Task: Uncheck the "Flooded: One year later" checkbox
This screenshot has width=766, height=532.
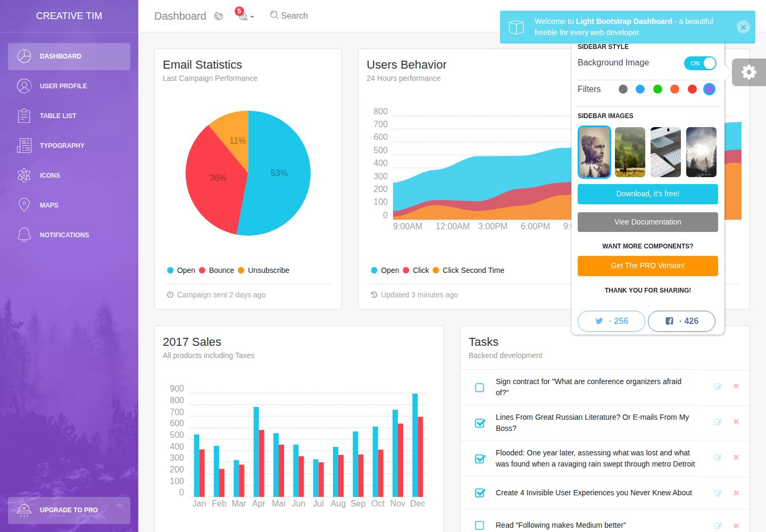Action: (x=480, y=459)
